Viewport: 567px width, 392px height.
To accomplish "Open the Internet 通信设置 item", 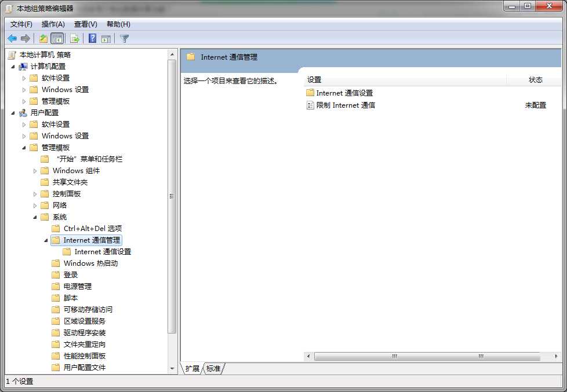I will coord(346,93).
